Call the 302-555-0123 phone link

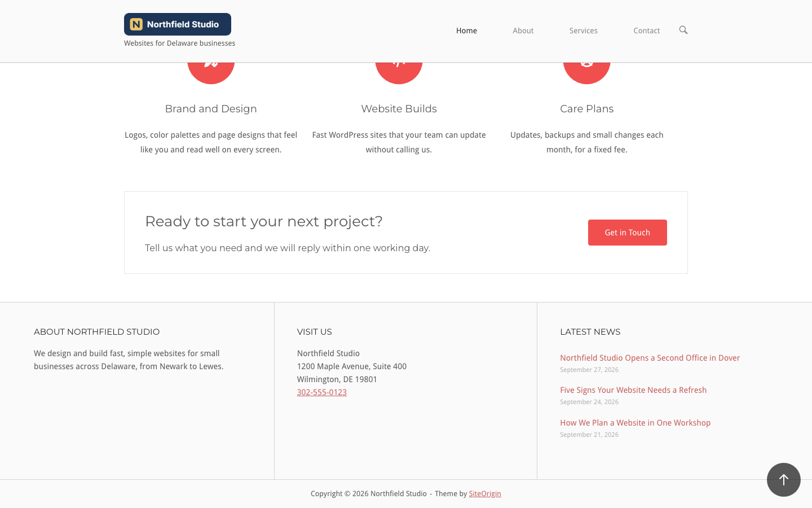tap(322, 392)
